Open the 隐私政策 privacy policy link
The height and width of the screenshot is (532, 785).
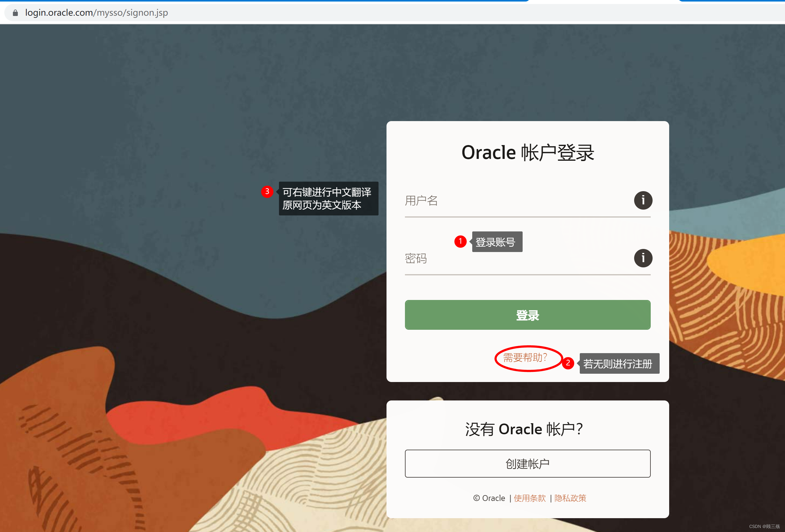point(570,498)
